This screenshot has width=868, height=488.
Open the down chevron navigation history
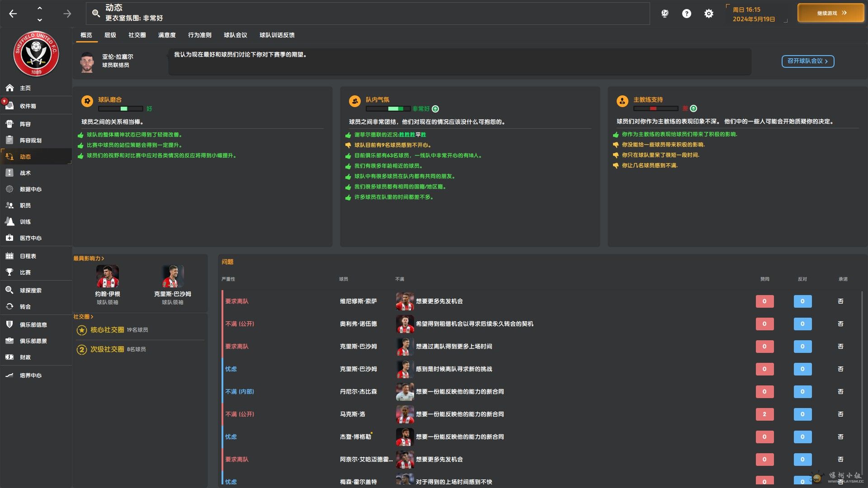click(x=40, y=19)
